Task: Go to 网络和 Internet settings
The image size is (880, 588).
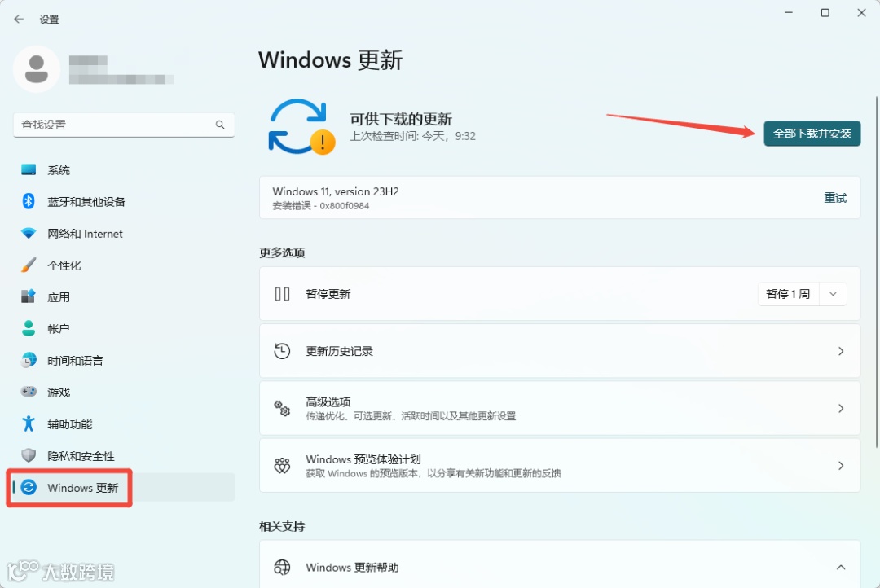Action: 124,234
